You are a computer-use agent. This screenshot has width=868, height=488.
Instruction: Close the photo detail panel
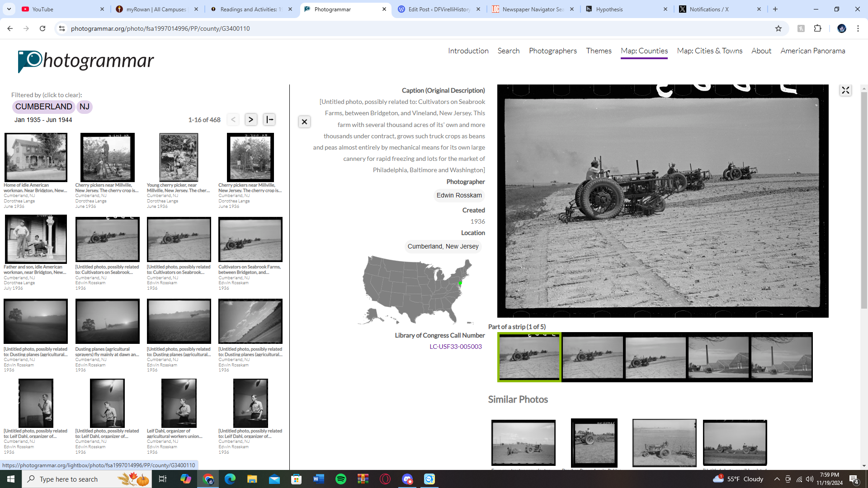(304, 122)
